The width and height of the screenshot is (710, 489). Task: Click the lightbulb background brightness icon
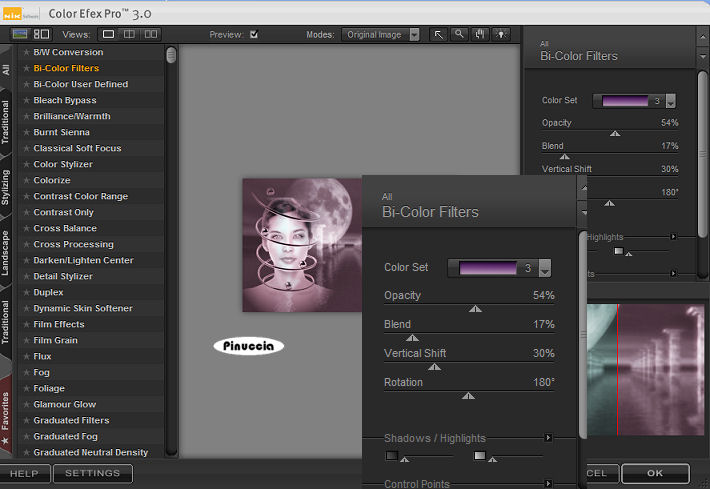499,34
